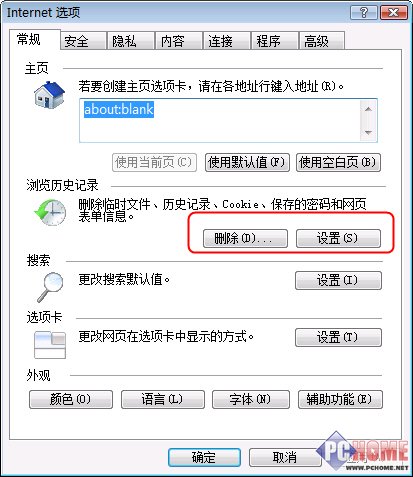Click the blue house home page icon
This screenshot has height=477, width=413.
point(49,95)
